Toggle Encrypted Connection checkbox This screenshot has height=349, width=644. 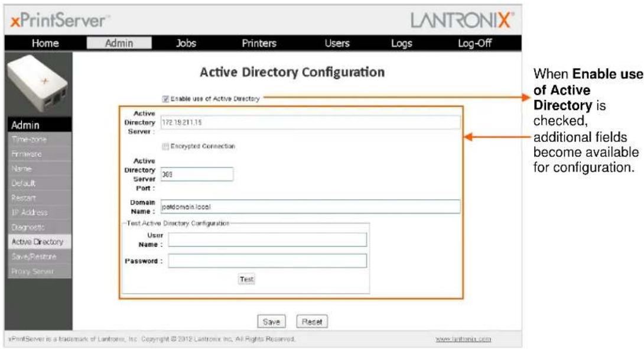click(165, 146)
